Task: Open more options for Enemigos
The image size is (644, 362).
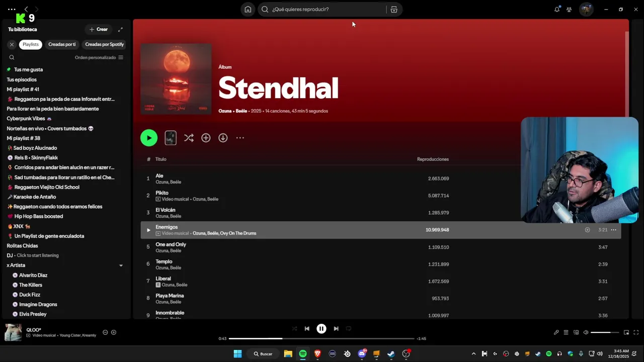Action: coord(613,230)
